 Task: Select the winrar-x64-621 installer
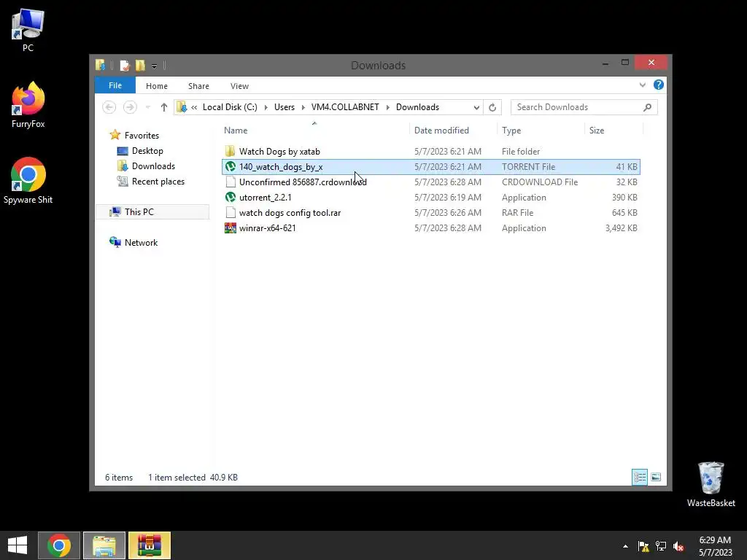point(430,227)
